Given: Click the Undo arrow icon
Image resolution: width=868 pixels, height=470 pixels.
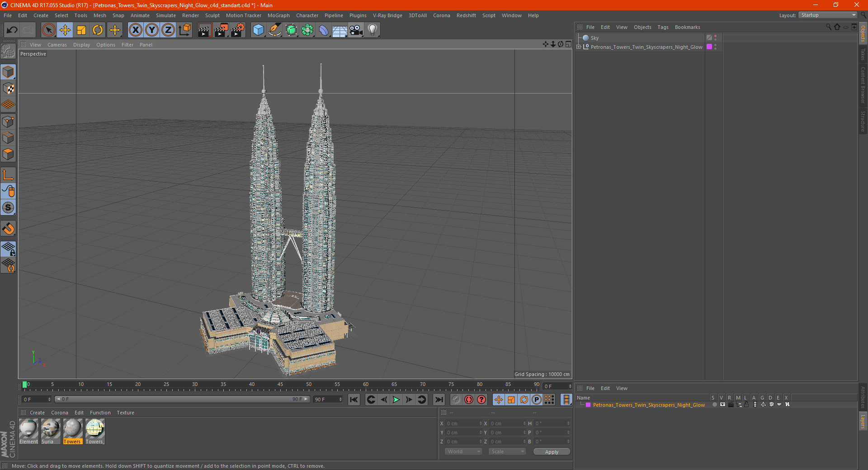Looking at the screenshot, I should tap(12, 30).
